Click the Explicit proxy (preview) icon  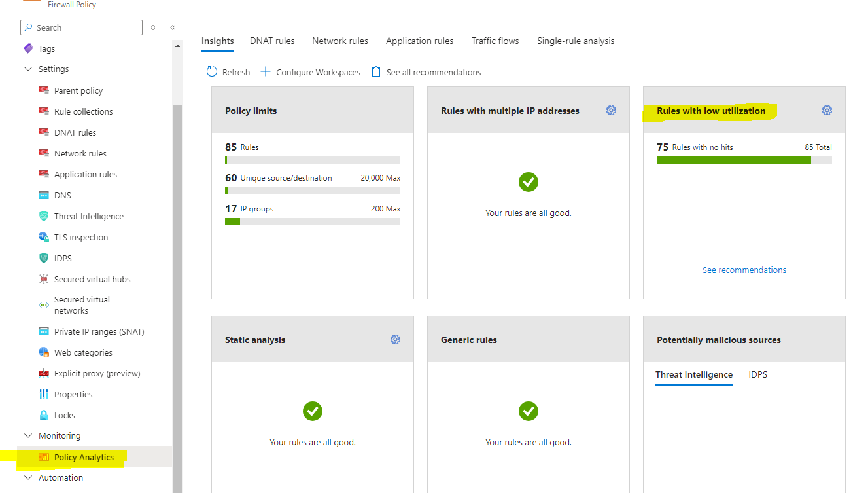(44, 373)
